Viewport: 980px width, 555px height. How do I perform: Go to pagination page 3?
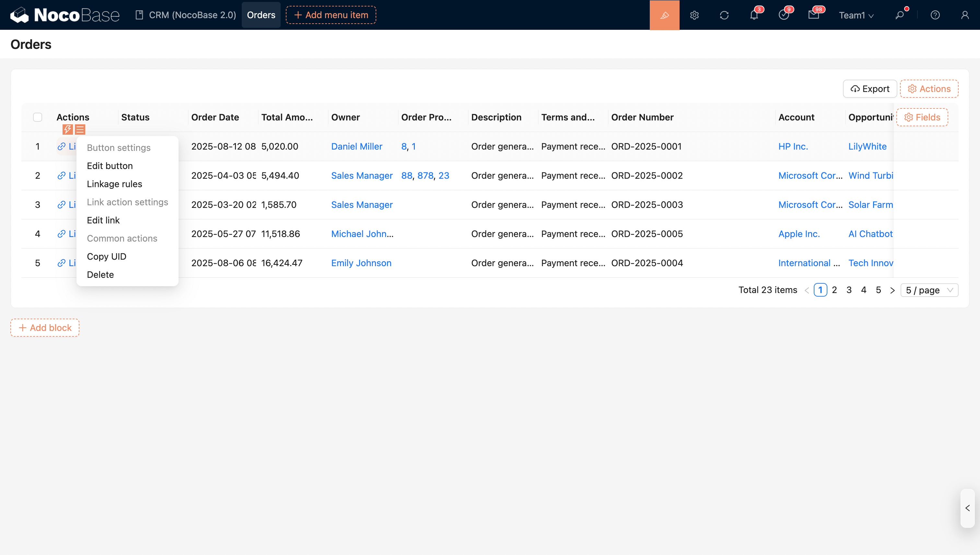click(x=849, y=290)
